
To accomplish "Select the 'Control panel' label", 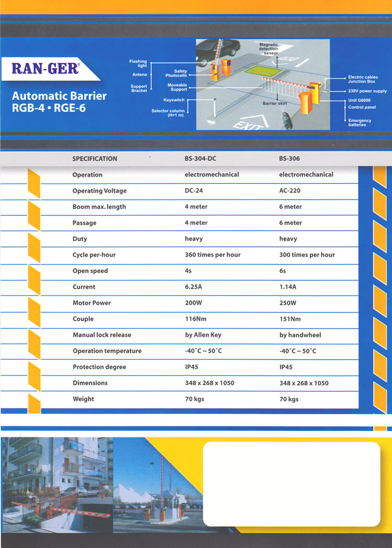I will click(x=362, y=107).
